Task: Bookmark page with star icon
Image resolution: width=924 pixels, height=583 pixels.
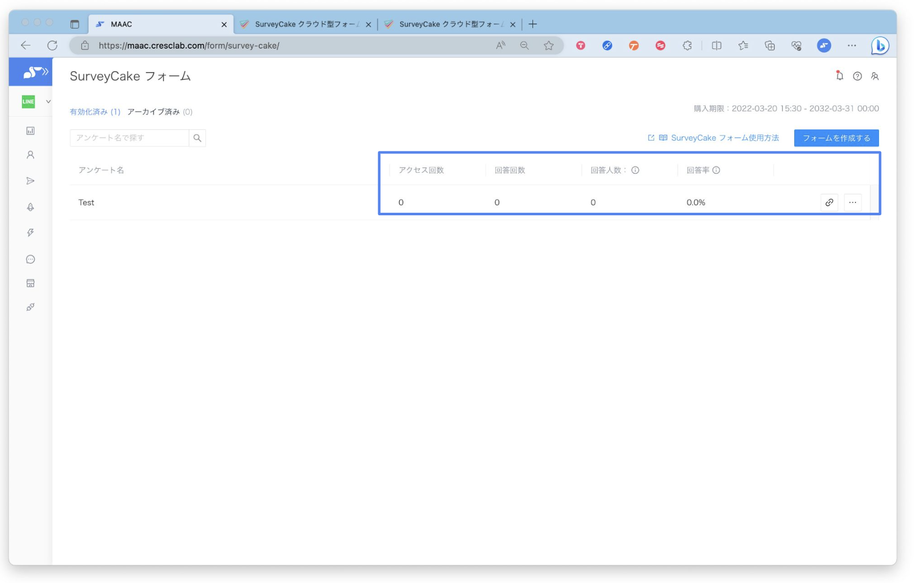Action: coord(549,46)
